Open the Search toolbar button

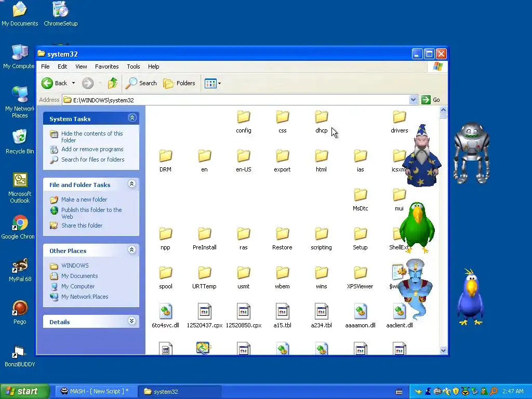(141, 83)
